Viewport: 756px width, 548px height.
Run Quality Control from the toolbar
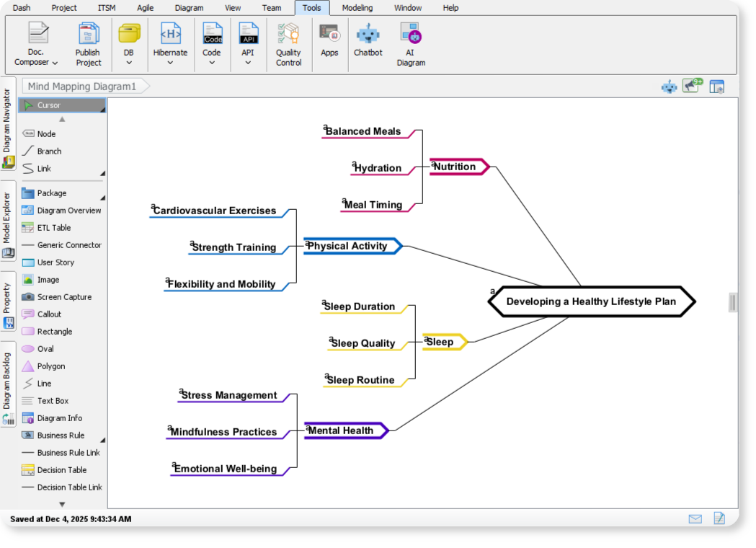[289, 43]
